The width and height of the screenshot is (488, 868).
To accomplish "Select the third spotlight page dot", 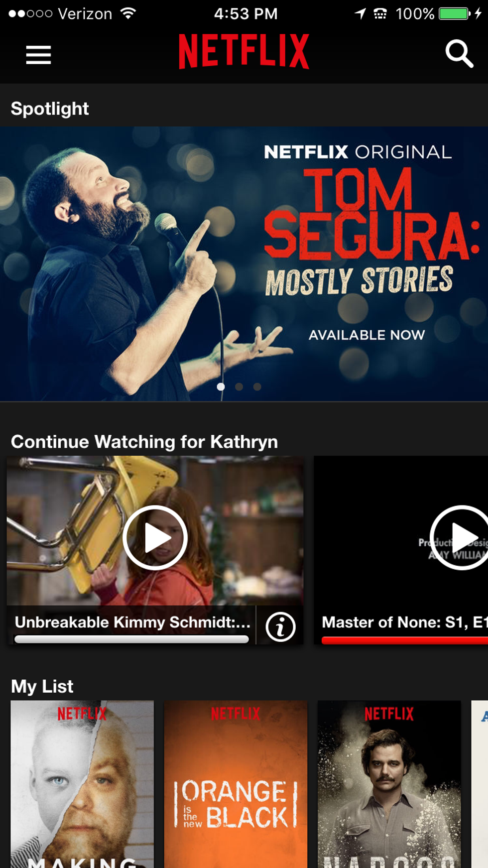I will (x=257, y=386).
